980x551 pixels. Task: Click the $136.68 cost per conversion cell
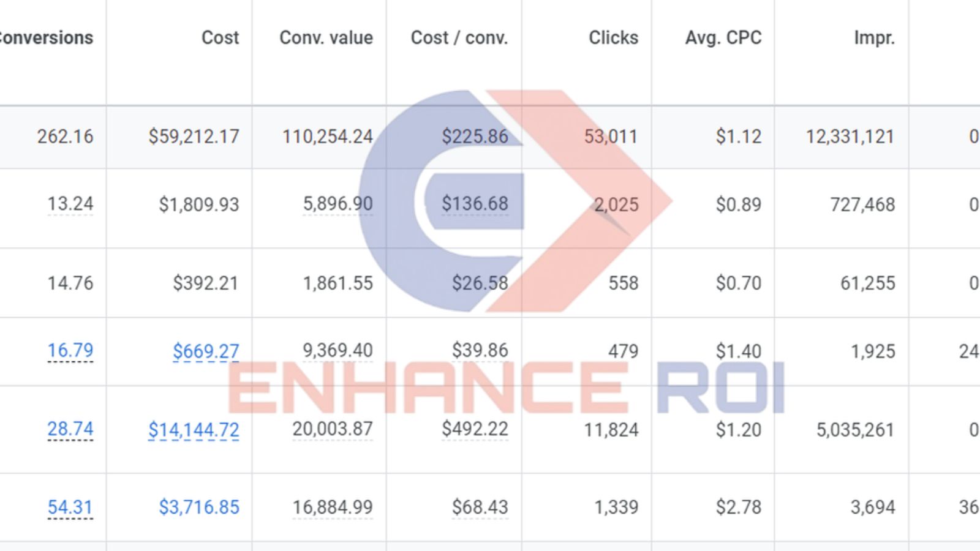[x=475, y=204]
